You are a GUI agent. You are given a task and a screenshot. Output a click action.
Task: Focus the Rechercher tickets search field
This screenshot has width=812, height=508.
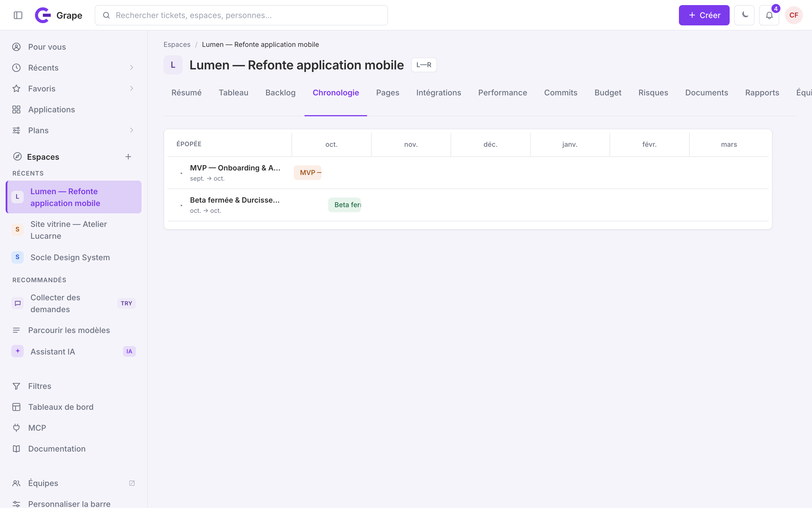241,15
